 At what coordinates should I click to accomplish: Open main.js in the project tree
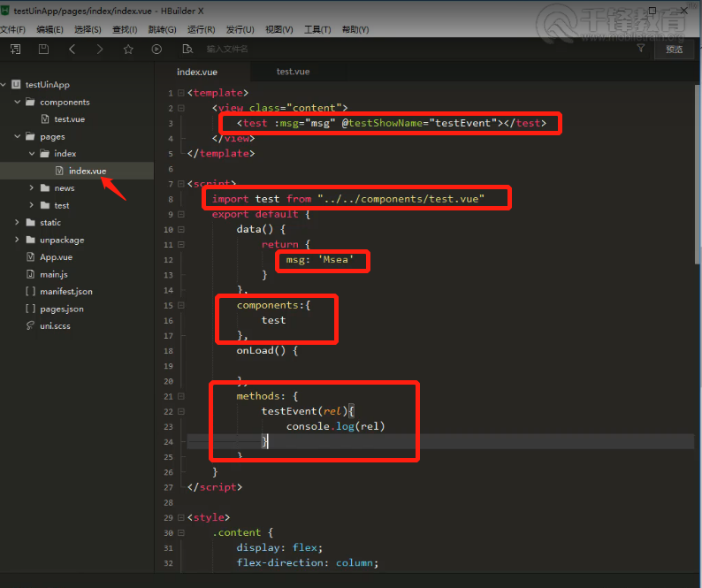[x=54, y=274]
